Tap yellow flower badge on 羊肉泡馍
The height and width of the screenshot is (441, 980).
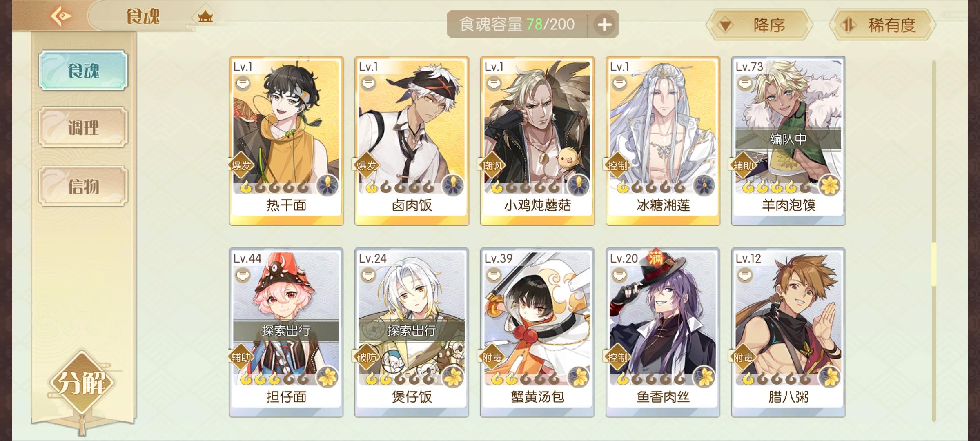coord(830,185)
